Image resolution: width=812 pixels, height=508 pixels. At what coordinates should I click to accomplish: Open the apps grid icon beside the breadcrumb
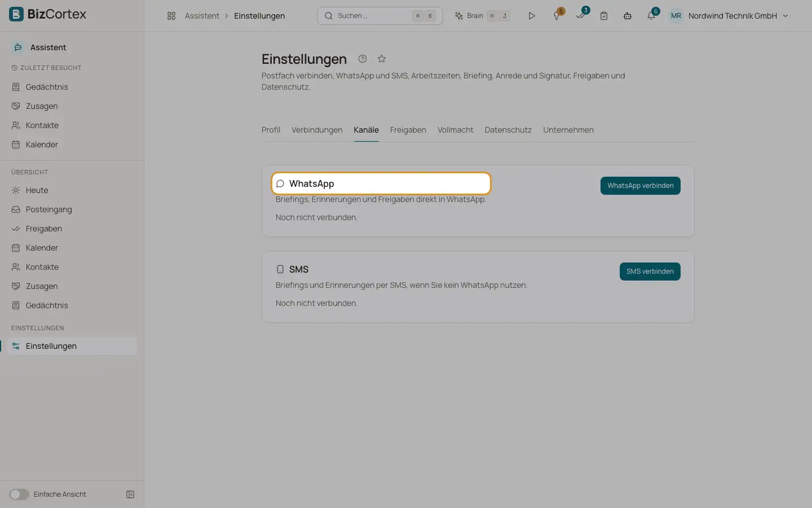171,16
